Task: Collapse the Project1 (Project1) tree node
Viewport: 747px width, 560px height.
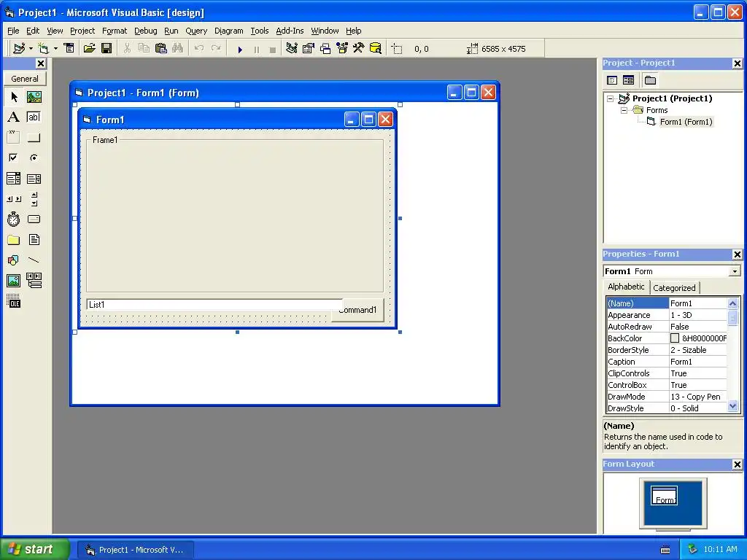Action: coord(611,98)
